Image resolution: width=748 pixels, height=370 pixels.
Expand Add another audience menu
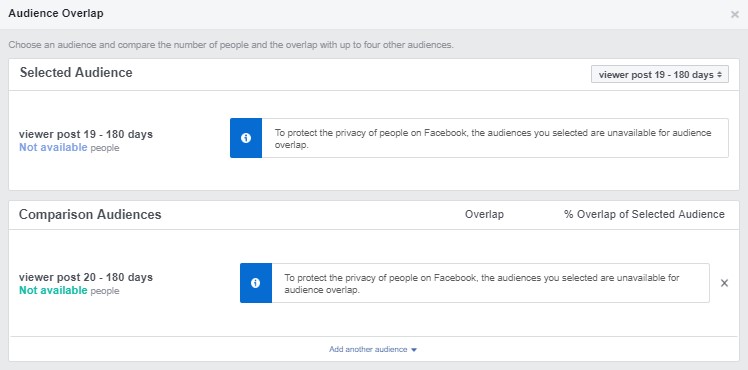click(373, 349)
